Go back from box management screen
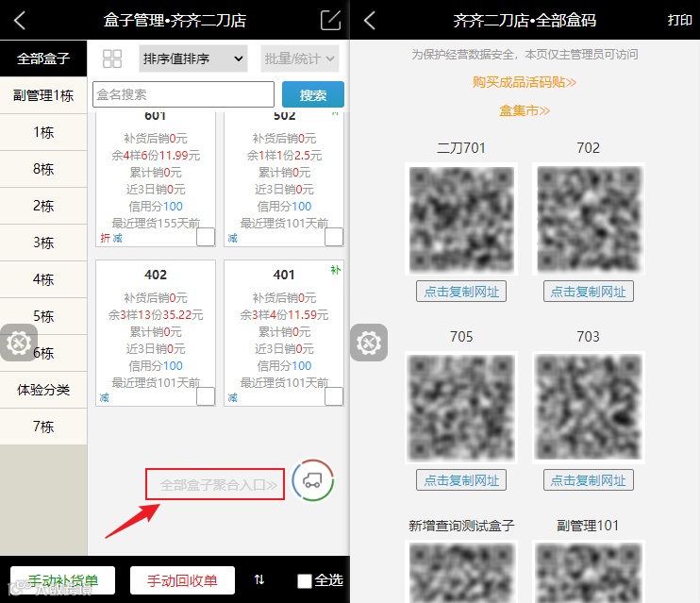The width and height of the screenshot is (700, 603). point(20,21)
